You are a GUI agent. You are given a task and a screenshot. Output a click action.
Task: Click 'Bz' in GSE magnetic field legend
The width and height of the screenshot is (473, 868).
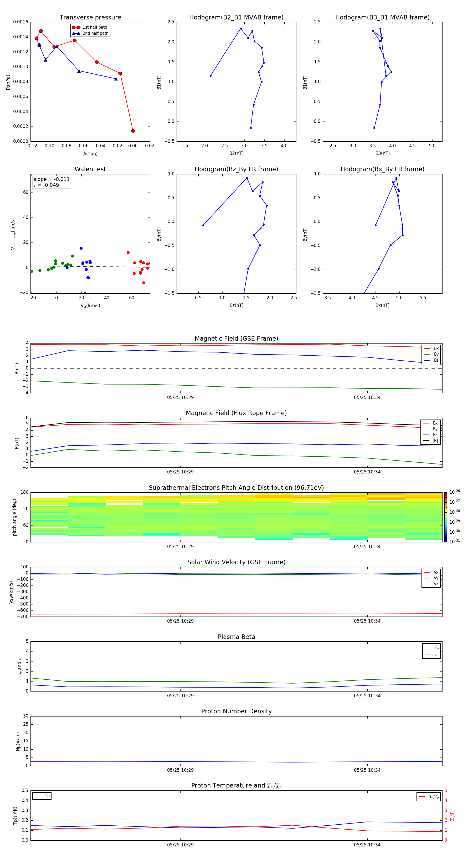(431, 360)
